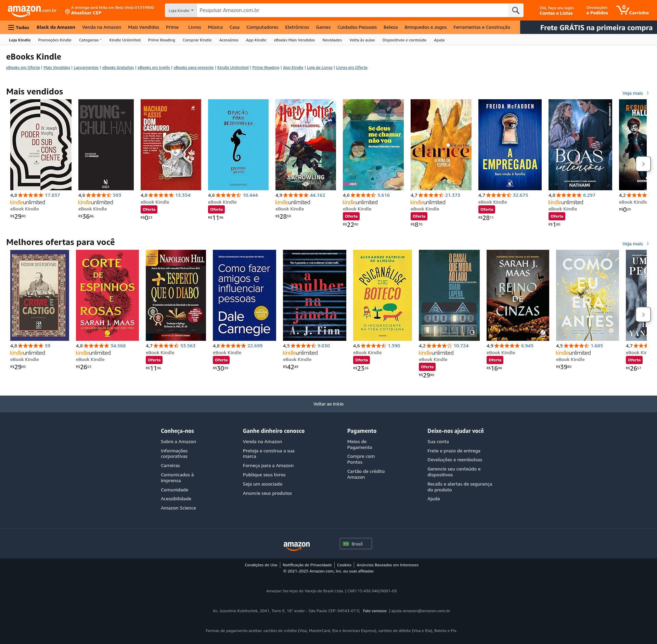Select Eletrônicos in the main navigation

[x=297, y=27]
